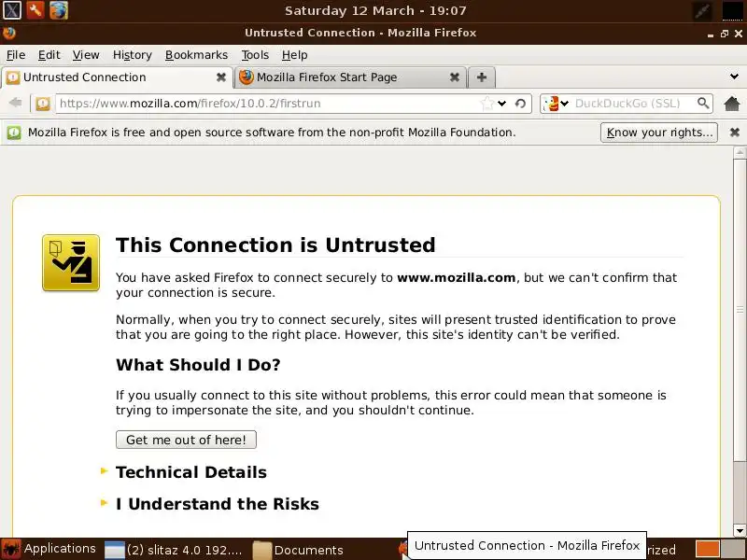Close the Untrusted Connection tab
747x560 pixels.
click(221, 77)
